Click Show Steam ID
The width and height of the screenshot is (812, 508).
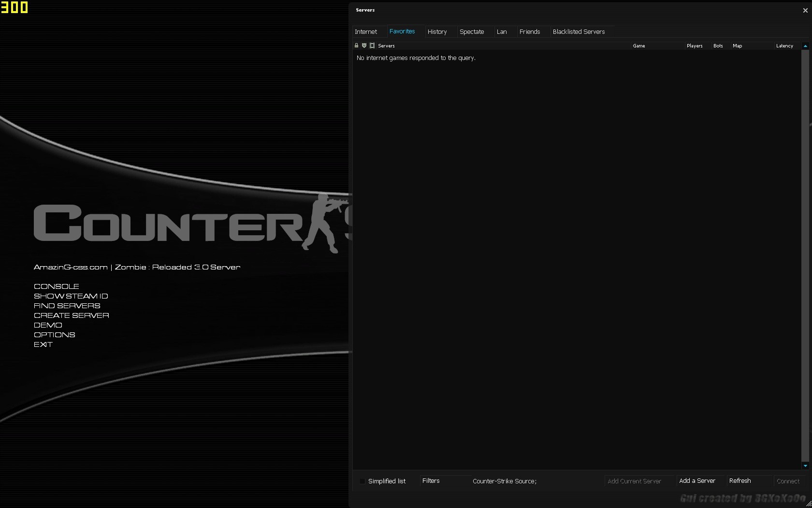point(71,296)
